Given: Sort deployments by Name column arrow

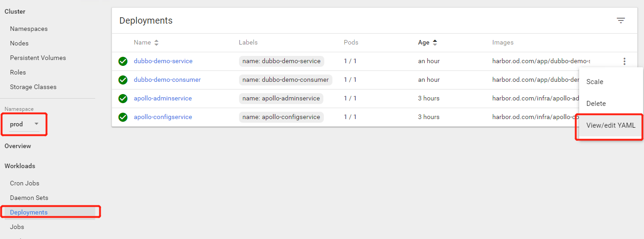Looking at the screenshot, I should (x=156, y=43).
